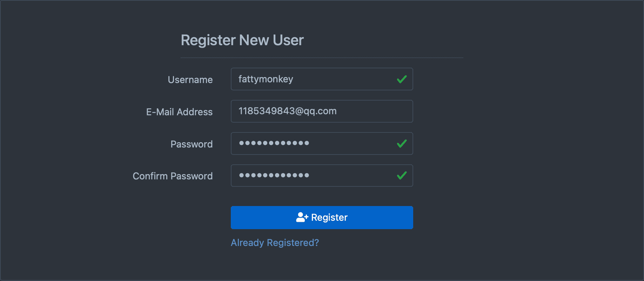644x281 pixels.
Task: Click the green checkmark in Username field
Action: (x=402, y=80)
